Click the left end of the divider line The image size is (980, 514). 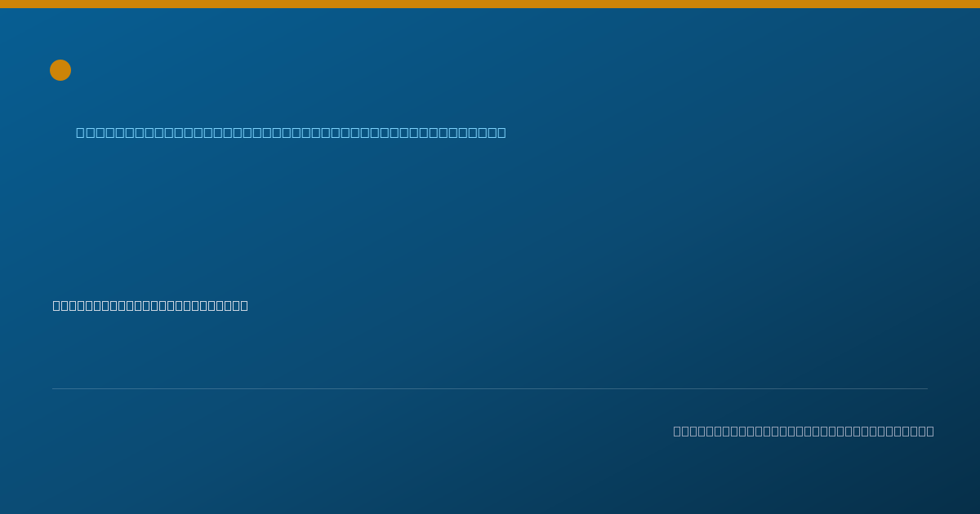pos(54,388)
